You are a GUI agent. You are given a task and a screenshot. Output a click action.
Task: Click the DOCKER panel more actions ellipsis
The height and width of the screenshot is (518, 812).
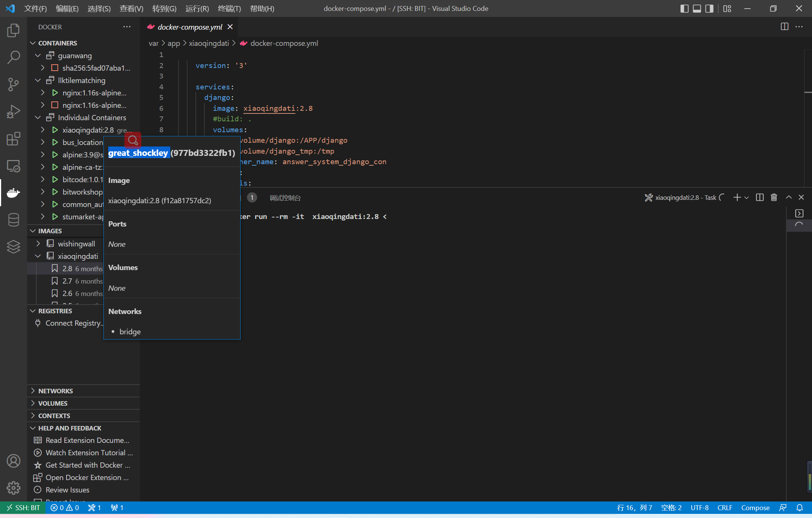click(x=127, y=27)
